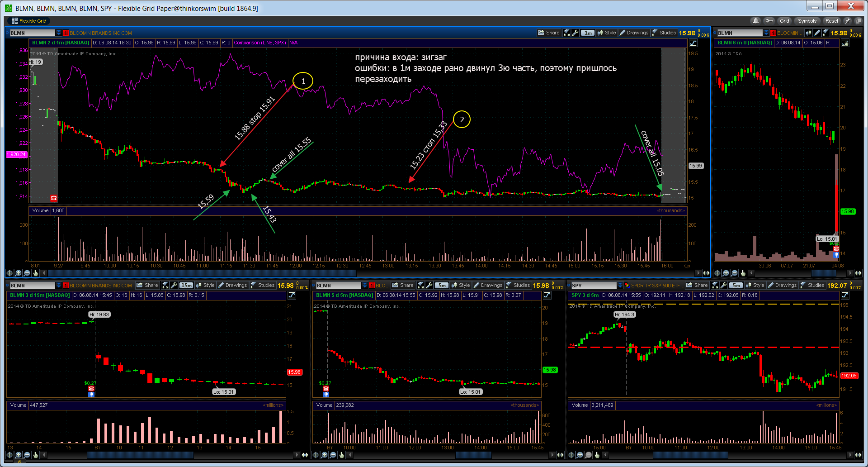The image size is (868, 467).
Task: Open alerts bell icon in top bar
Action: click(756, 21)
